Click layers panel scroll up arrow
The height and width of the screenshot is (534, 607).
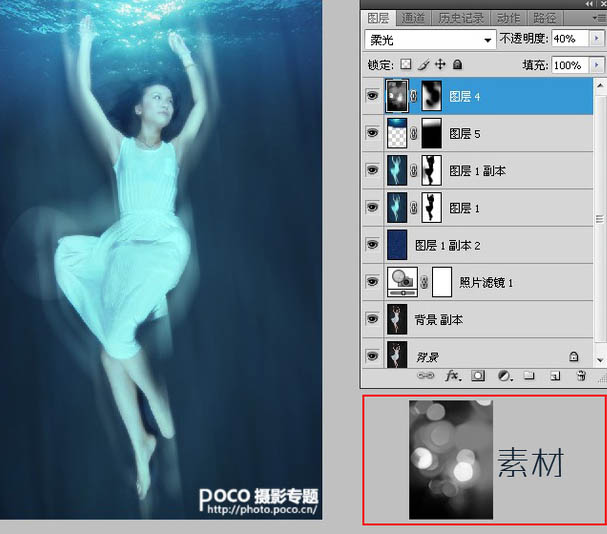tap(600, 85)
